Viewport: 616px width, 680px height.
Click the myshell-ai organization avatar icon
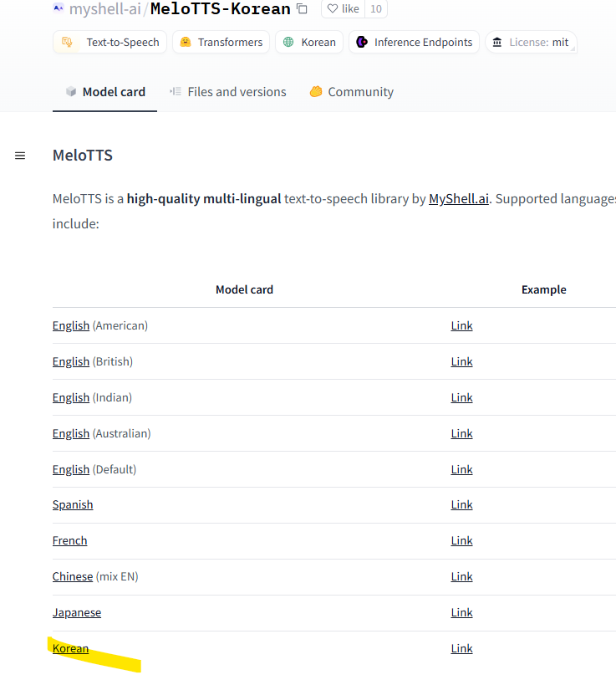click(x=59, y=8)
